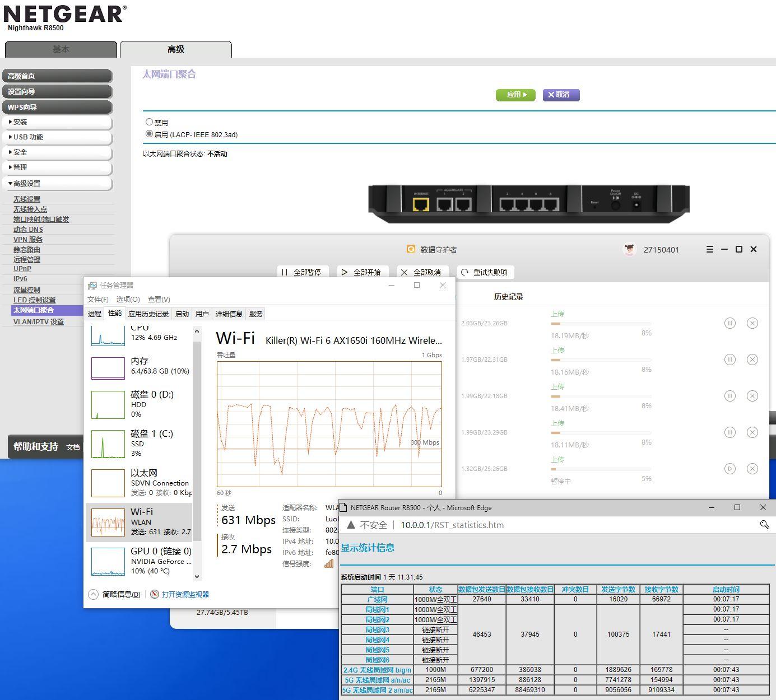Switch to the 进程 tab
The width and height of the screenshot is (776, 700).
[x=95, y=314]
